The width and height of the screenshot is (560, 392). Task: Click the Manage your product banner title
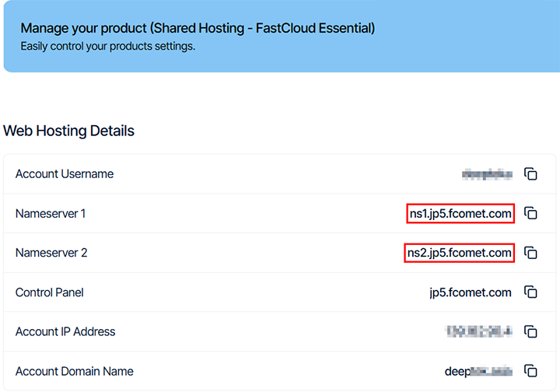tap(198, 28)
